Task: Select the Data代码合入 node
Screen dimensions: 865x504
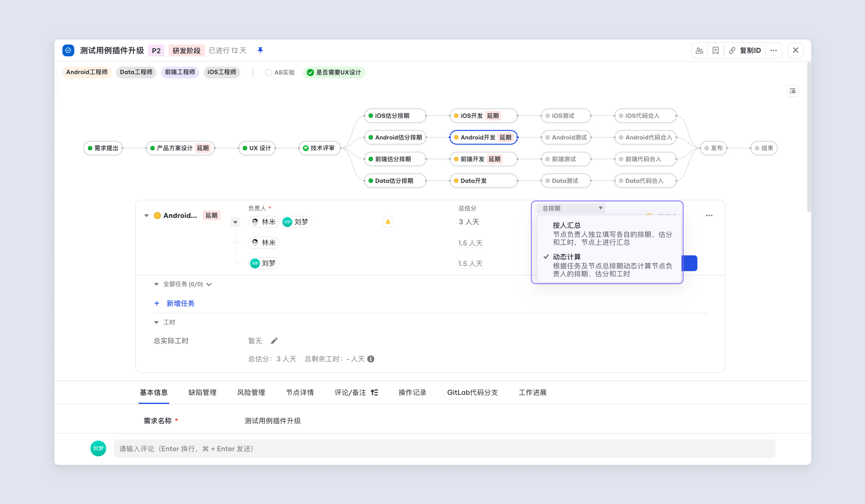Action: 645,181
